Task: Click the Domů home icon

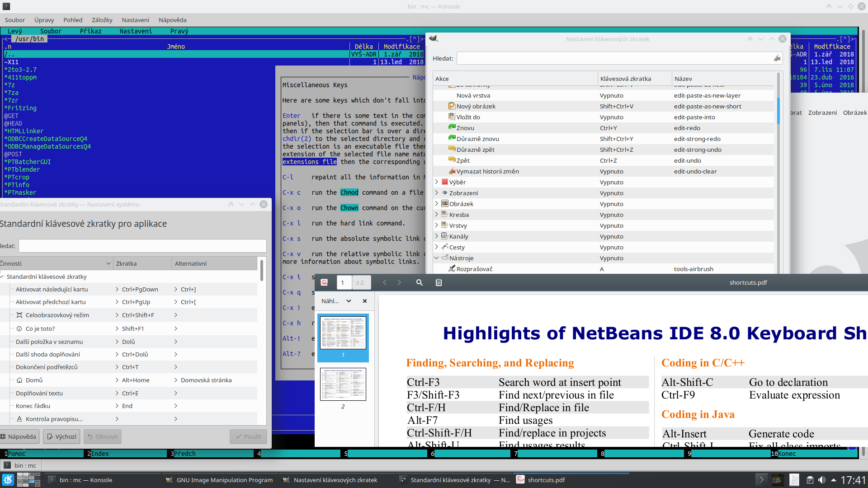Action: pos(19,380)
